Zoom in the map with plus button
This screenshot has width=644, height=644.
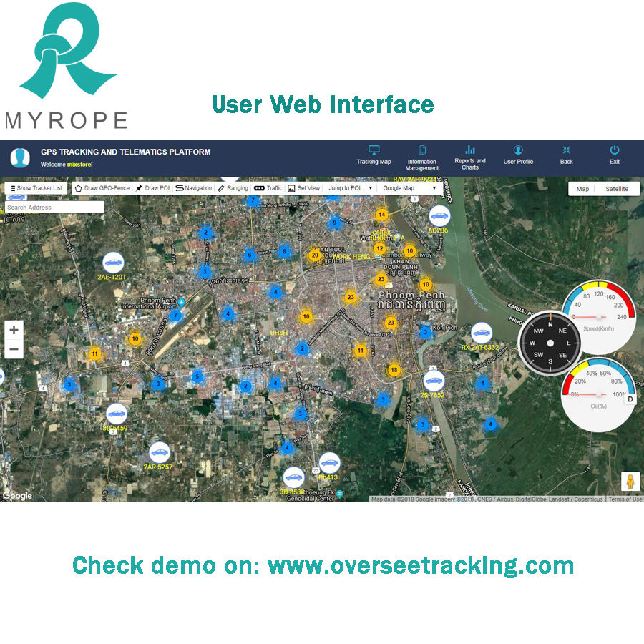tap(14, 330)
